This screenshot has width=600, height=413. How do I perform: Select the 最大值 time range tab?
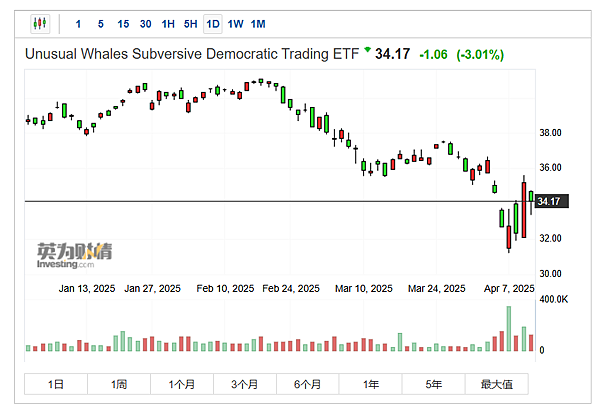point(497,384)
